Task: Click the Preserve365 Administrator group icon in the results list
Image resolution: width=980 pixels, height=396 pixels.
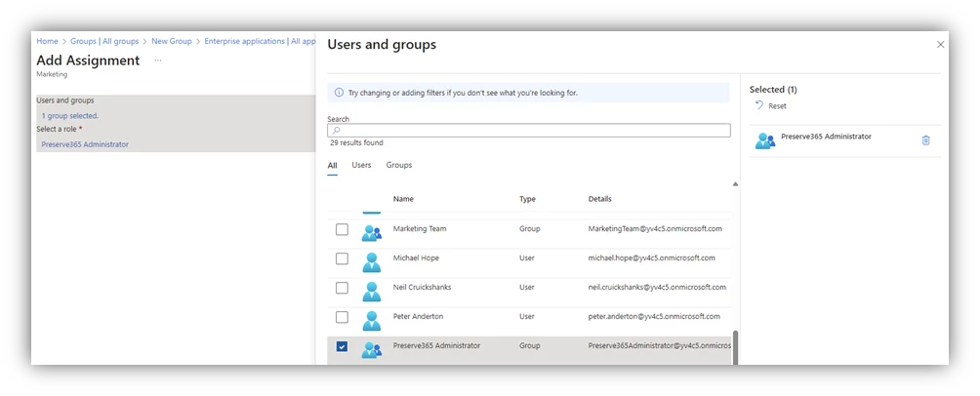Action: point(371,350)
